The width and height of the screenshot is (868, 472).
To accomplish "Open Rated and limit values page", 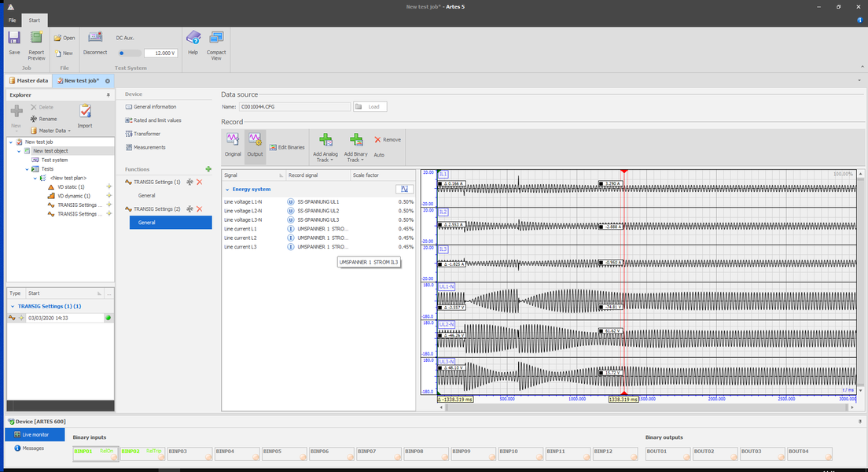I will click(153, 120).
